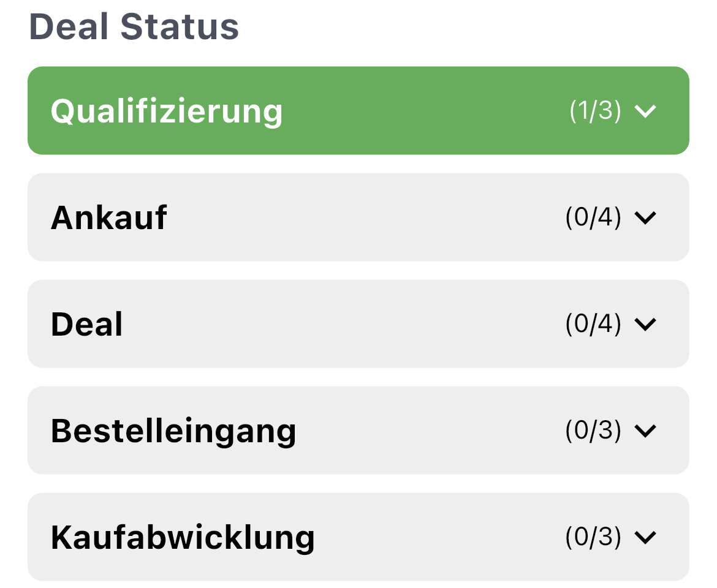This screenshot has width=717, height=588.
Task: Click the (0/4) counter in Deal row
Action: point(593,324)
